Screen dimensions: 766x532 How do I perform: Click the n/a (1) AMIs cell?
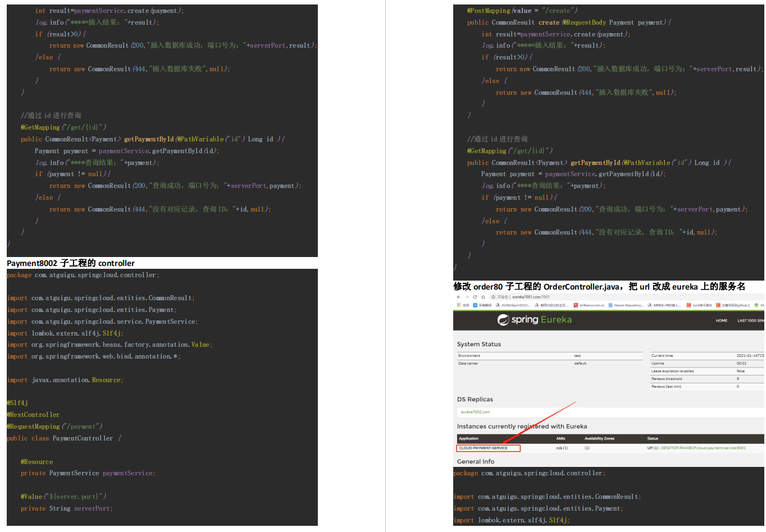[562, 448]
